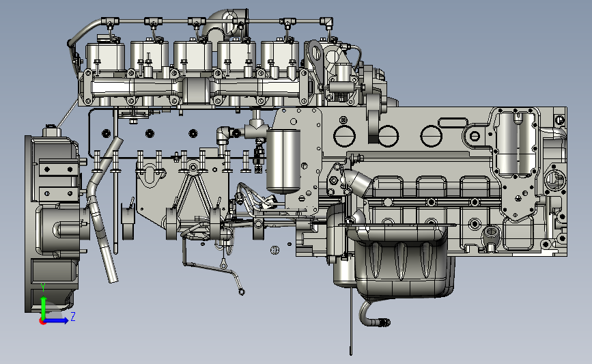Pick the bent tube with ring end at bottom
The width and height of the screenshot is (592, 364).
point(214,264)
